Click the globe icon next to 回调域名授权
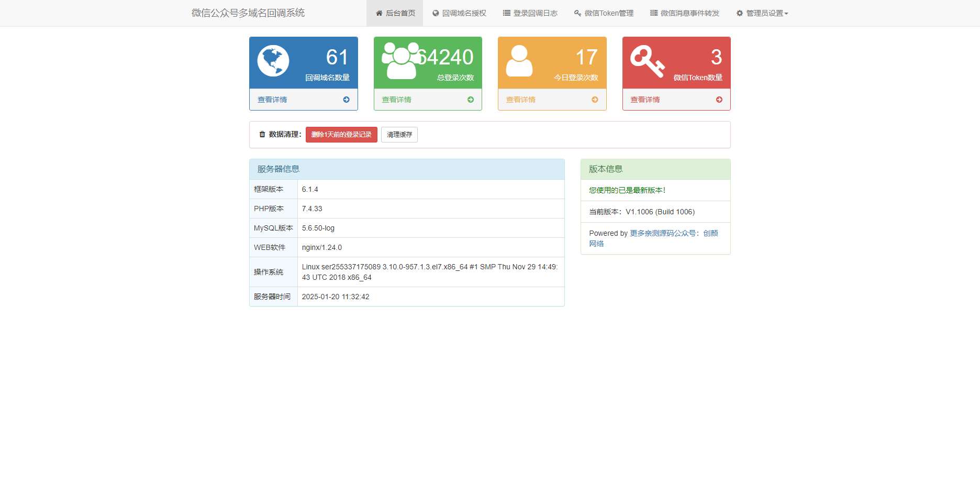This screenshot has width=980, height=503. coord(436,13)
